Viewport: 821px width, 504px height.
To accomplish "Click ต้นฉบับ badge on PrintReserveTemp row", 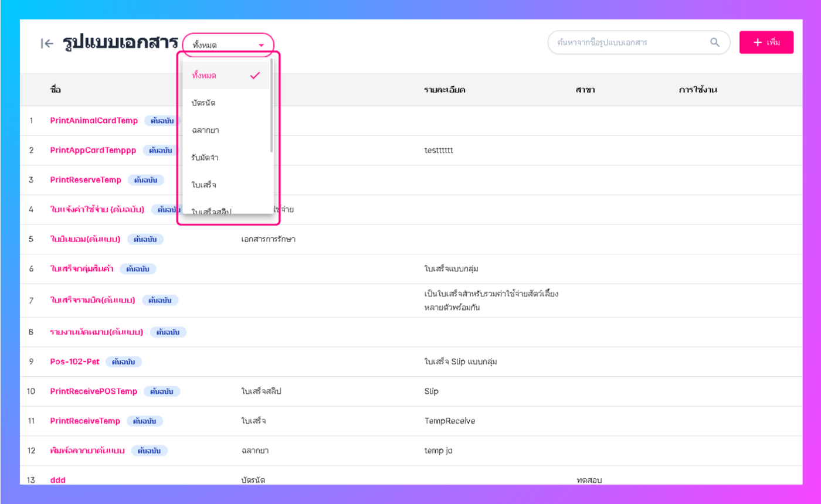I will pyautogui.click(x=145, y=180).
